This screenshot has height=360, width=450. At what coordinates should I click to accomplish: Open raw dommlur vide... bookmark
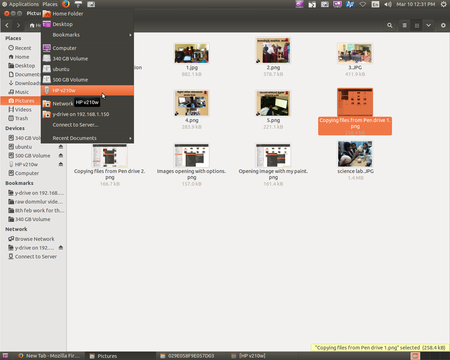tap(35, 202)
